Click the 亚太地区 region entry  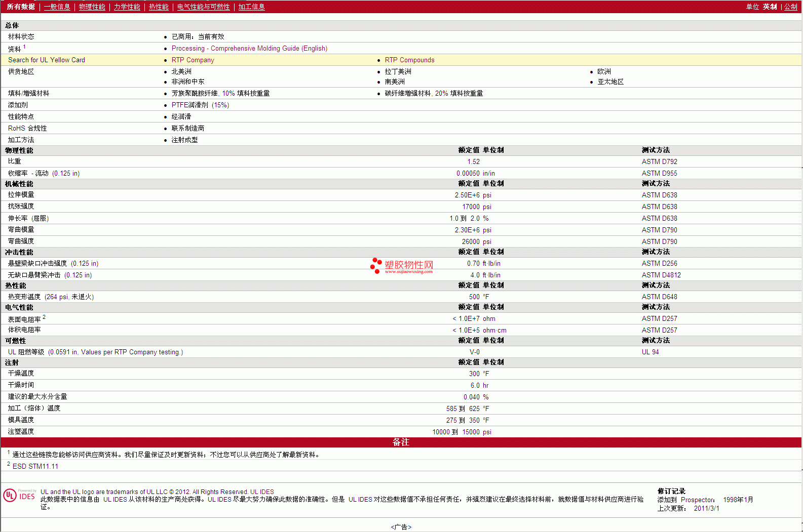tap(611, 81)
